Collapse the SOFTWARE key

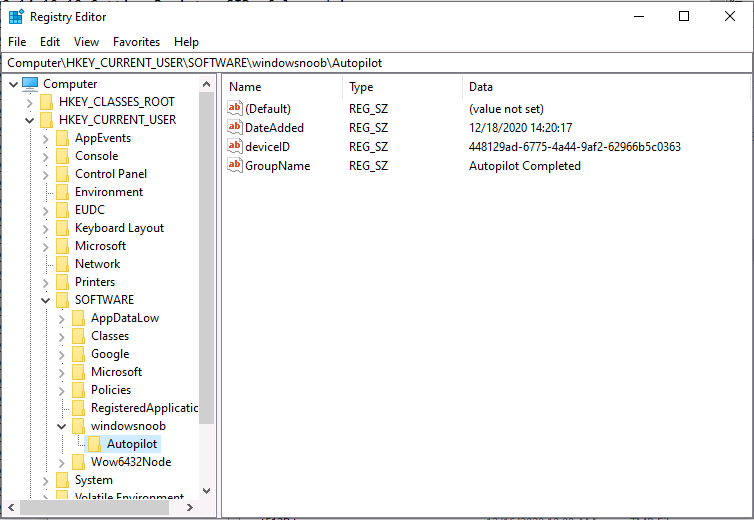point(45,300)
